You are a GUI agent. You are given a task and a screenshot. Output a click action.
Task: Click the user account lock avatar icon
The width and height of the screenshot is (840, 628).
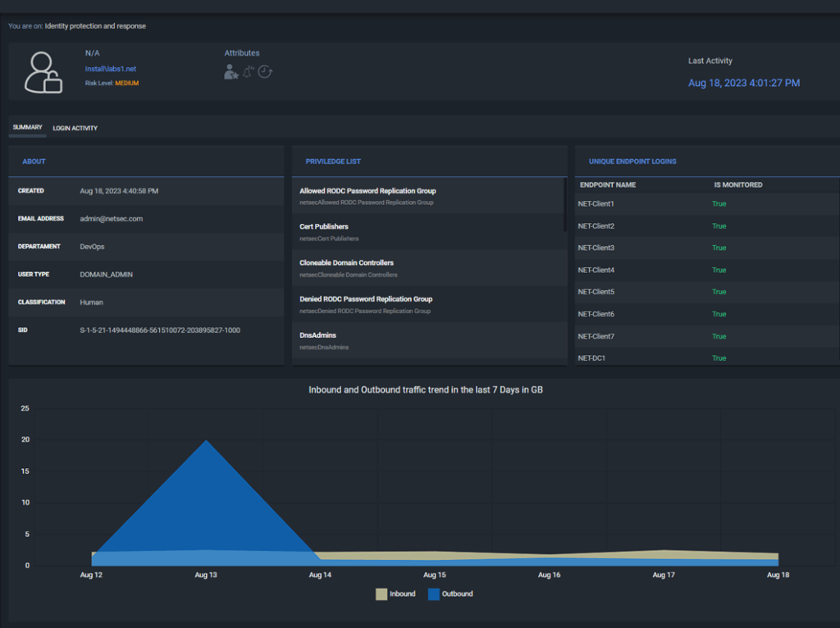point(43,72)
